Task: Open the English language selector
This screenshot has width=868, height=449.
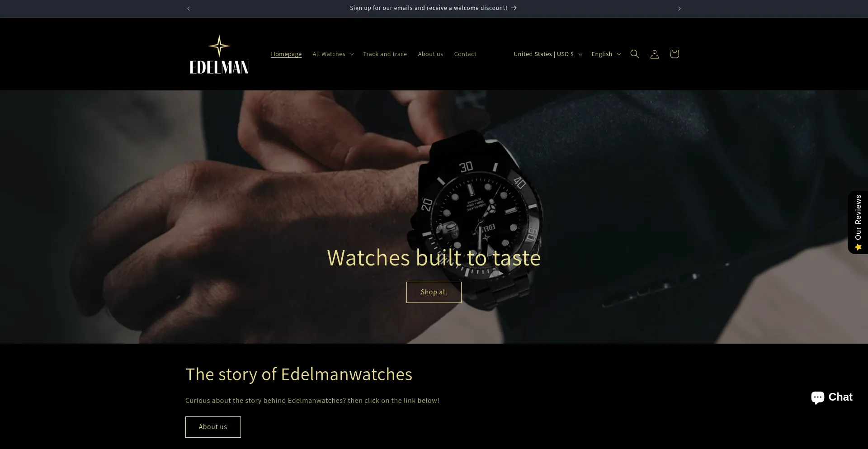Action: click(x=606, y=54)
